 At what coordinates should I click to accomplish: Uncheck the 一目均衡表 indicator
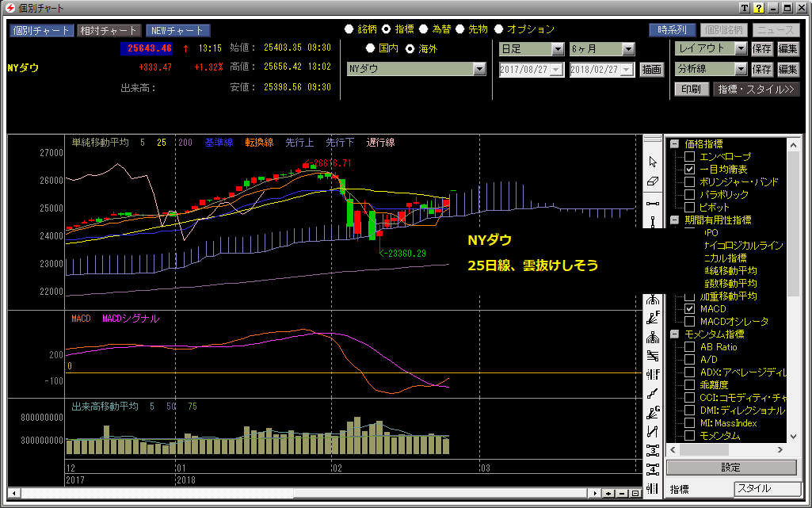[x=689, y=170]
